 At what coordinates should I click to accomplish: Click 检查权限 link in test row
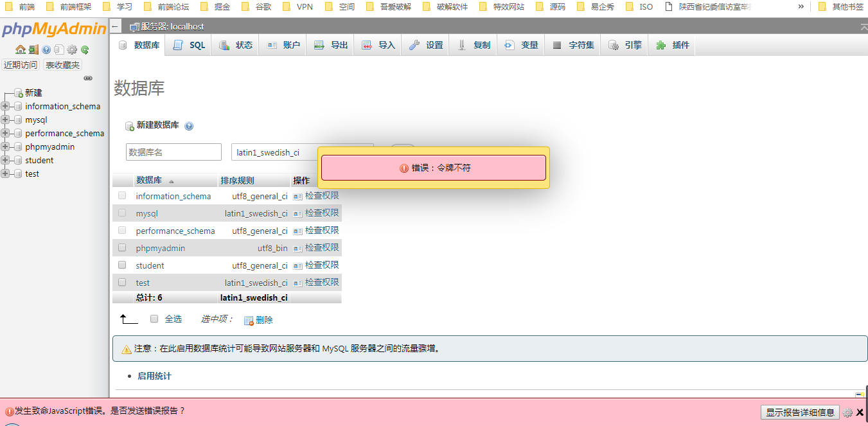point(322,282)
